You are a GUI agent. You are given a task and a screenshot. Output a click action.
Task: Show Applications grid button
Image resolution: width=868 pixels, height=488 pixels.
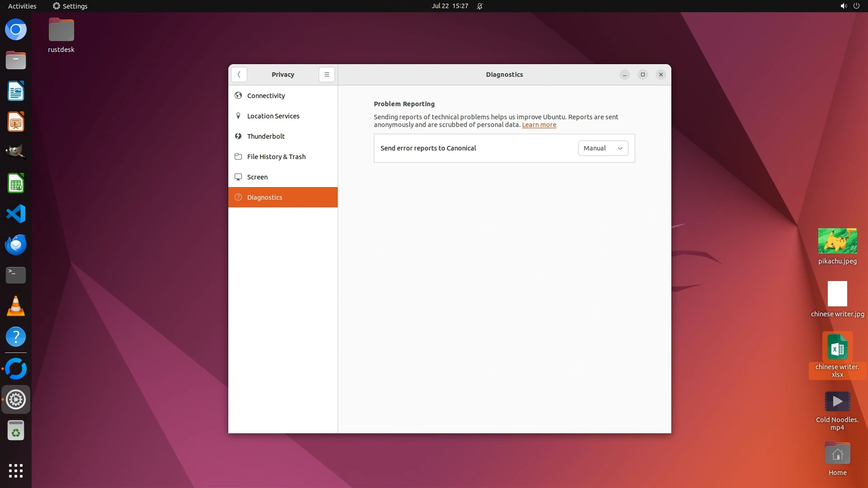pyautogui.click(x=16, y=470)
